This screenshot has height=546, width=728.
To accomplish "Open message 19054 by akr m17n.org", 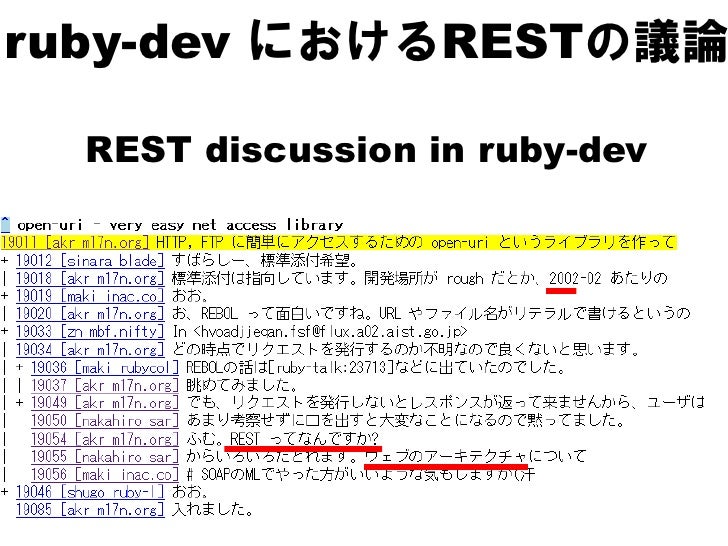I will tap(105, 438).
